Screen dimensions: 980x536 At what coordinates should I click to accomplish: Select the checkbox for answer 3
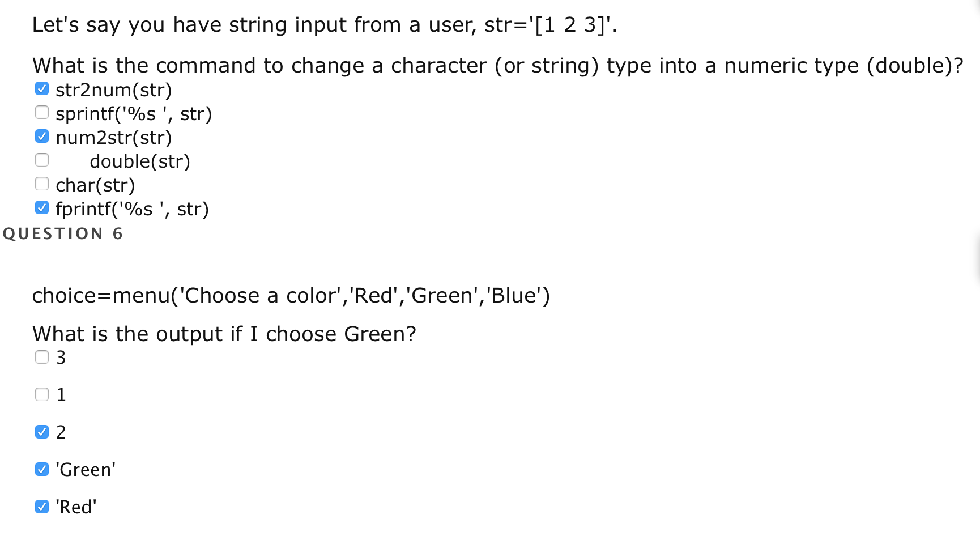(x=42, y=357)
